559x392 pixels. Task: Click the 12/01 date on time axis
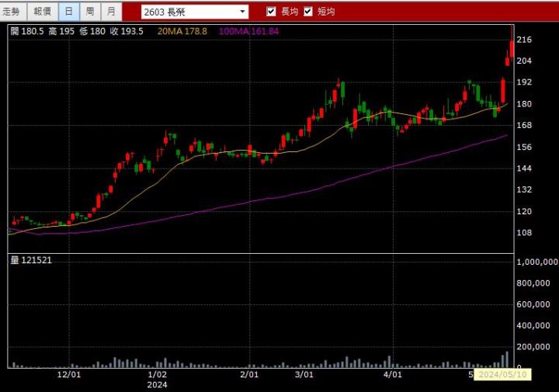[x=69, y=374]
